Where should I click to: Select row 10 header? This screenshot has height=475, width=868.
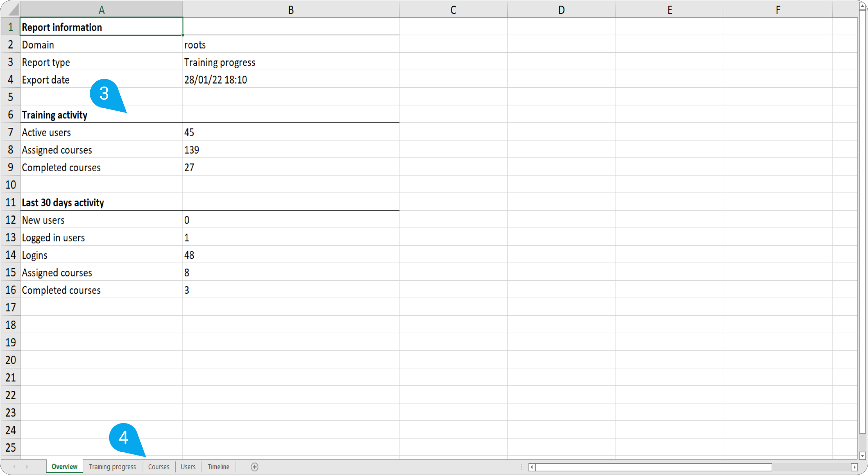(x=11, y=185)
